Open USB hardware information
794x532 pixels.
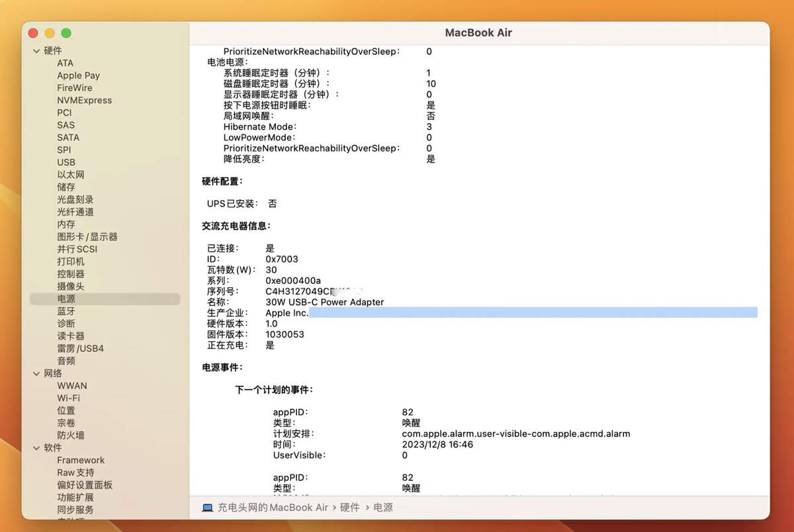coord(66,162)
